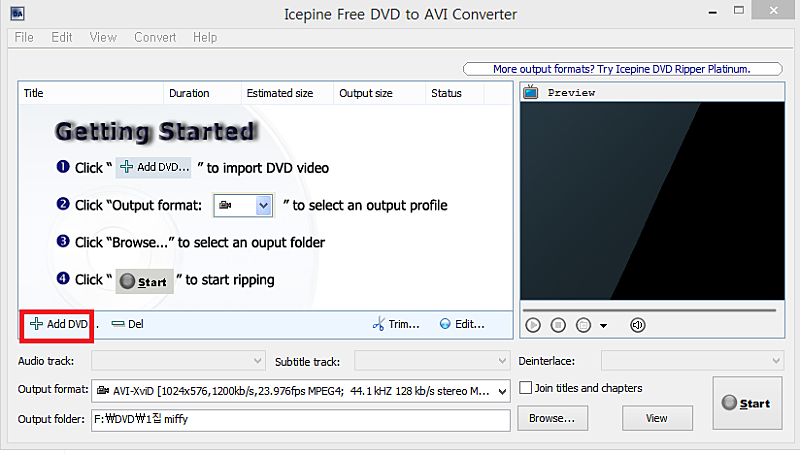The height and width of the screenshot is (454, 800).
Task: Click the Preview panel TV icon
Action: point(531,92)
